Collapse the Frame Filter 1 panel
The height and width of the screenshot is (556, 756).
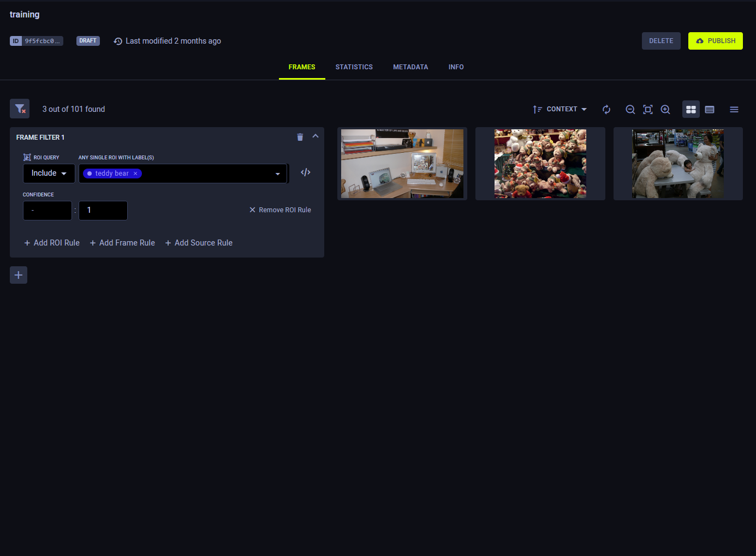tap(316, 136)
